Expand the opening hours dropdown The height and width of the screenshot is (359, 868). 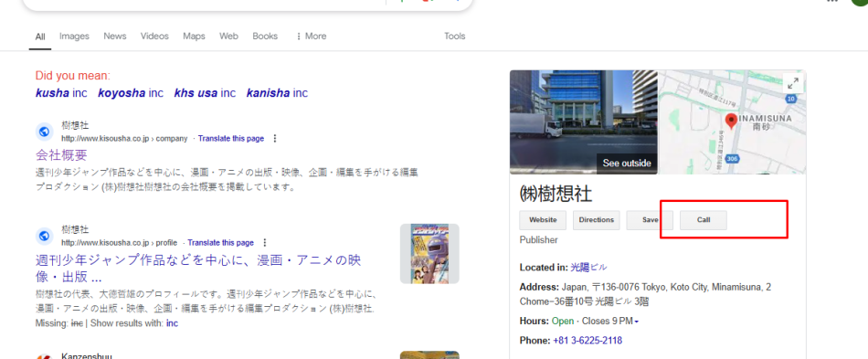click(x=636, y=322)
